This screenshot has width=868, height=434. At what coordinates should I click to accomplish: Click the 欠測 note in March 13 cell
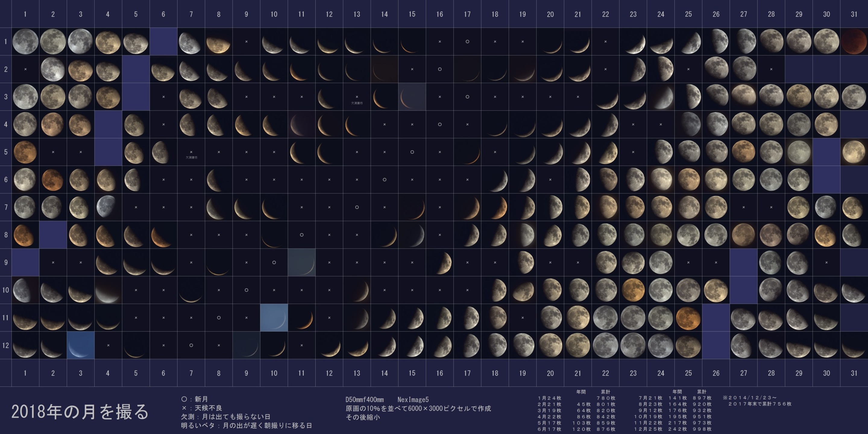357,103
